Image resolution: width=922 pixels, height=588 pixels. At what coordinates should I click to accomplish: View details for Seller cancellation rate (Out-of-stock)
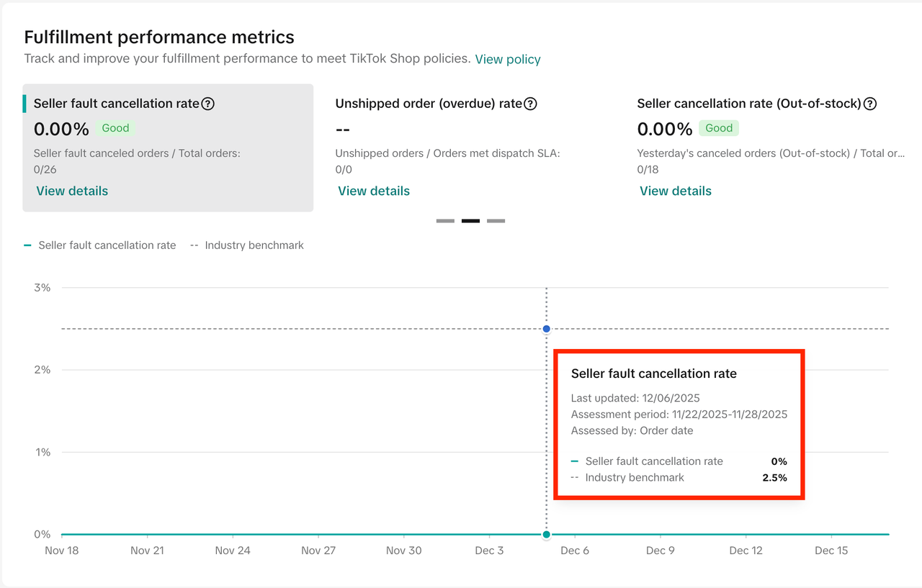click(676, 191)
